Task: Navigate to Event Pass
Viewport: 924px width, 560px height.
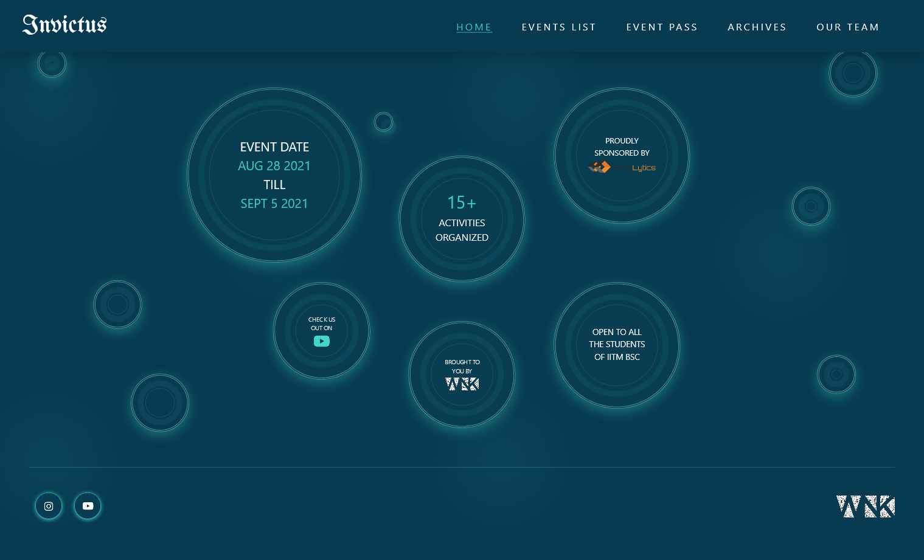Action: (662, 27)
